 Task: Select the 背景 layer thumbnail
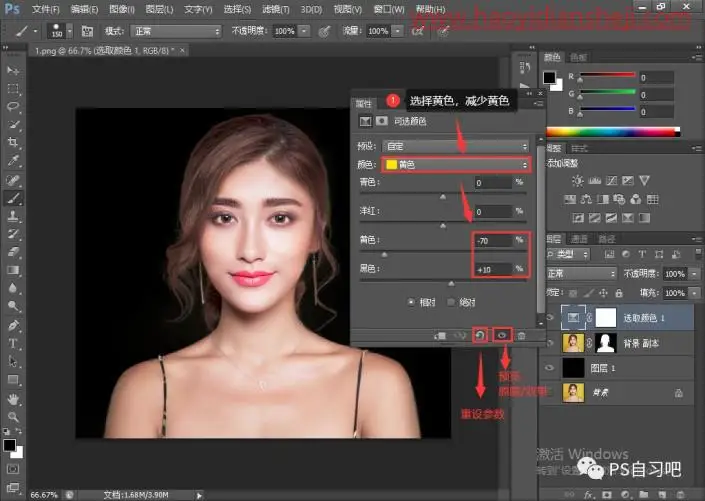click(573, 393)
